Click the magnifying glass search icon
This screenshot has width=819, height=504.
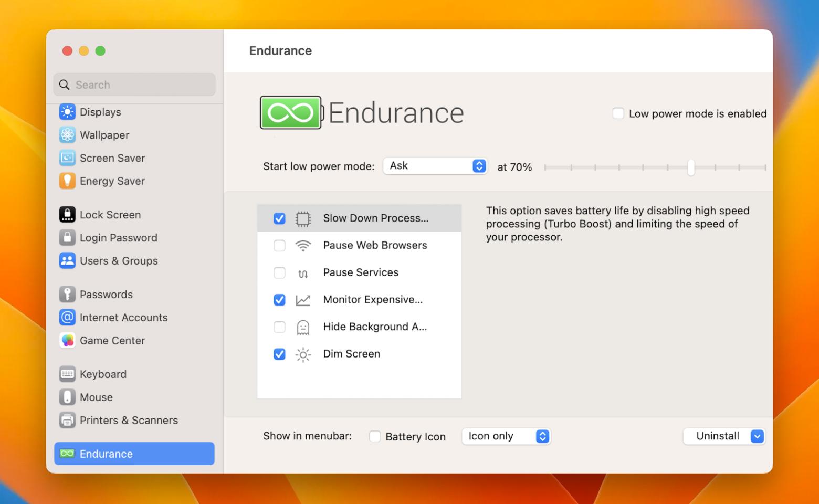[65, 85]
